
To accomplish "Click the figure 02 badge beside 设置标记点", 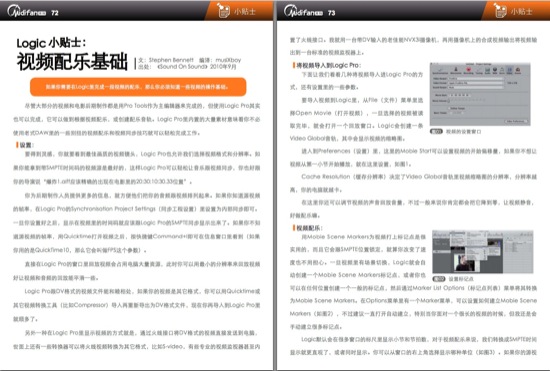I will coord(439,279).
